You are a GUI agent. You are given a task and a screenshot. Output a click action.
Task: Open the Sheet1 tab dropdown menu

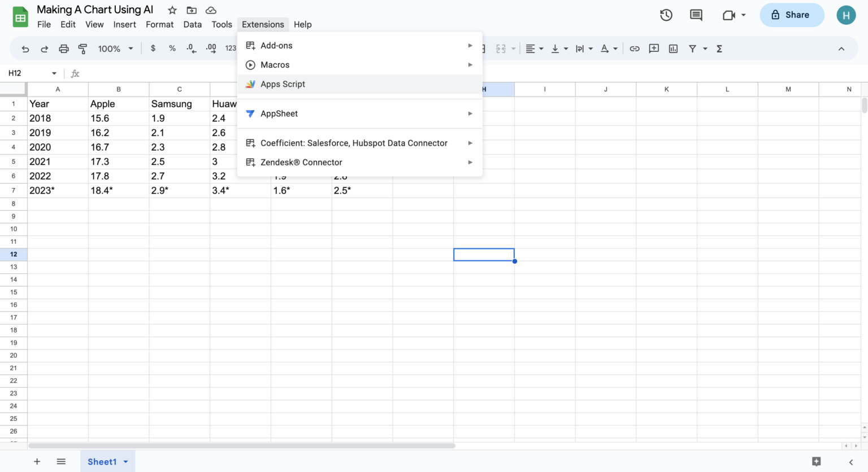pos(125,461)
